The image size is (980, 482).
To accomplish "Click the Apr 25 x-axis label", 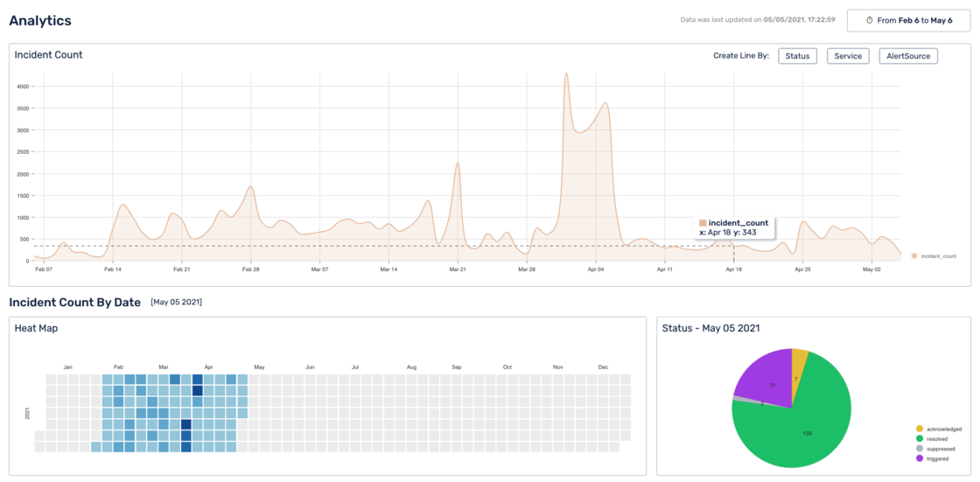I will coord(802,269).
